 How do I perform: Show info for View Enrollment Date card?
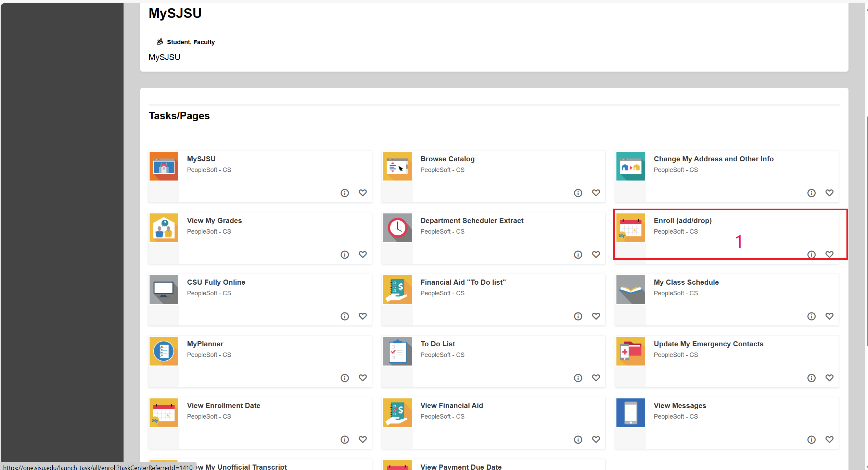345,440
